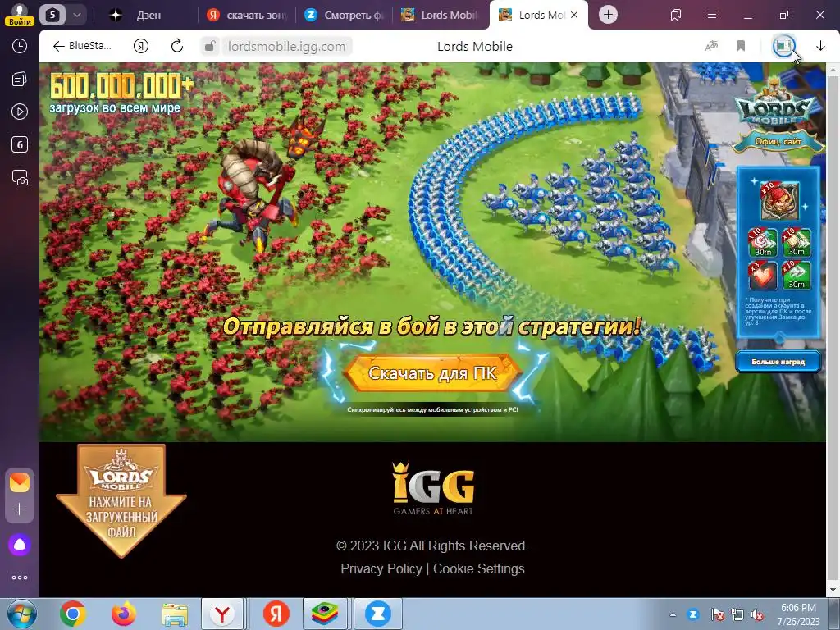Bookmark this page with bookmark icon
Image resolution: width=840 pixels, height=630 pixels.
tap(741, 46)
